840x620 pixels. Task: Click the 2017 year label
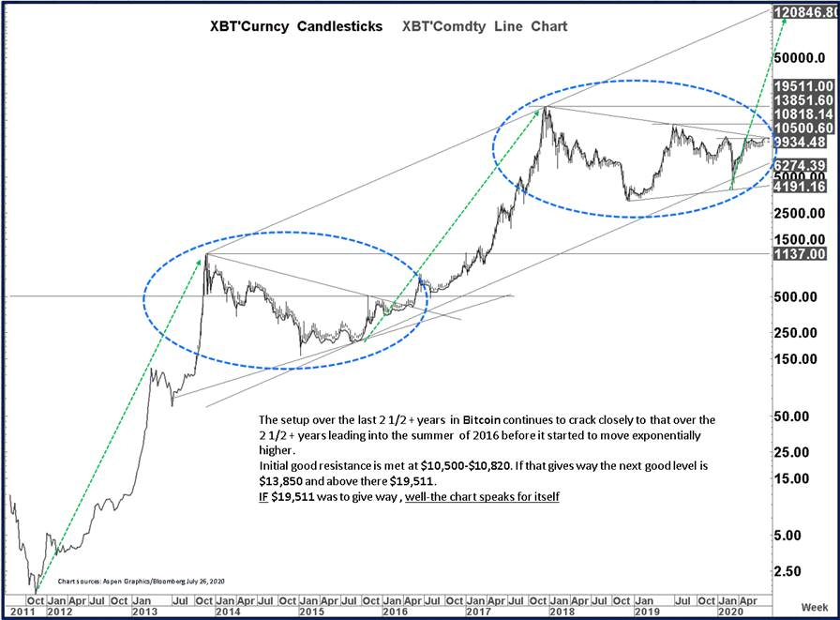(478, 612)
